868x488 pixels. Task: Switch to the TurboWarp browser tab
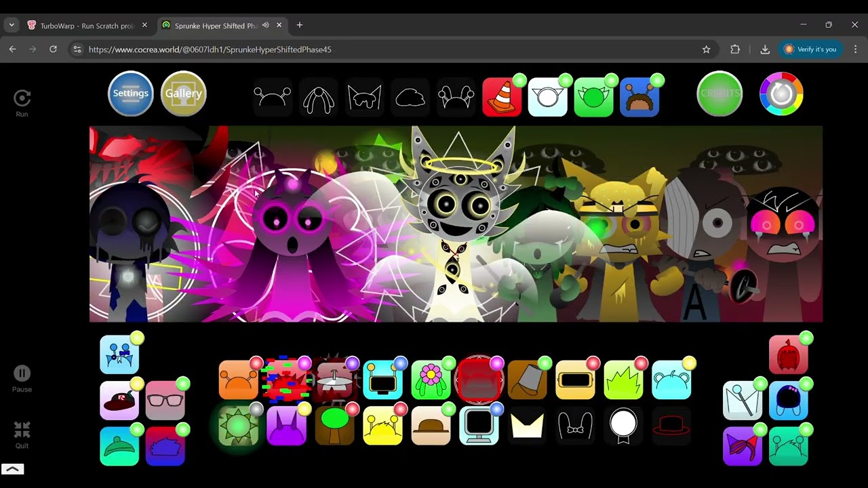click(88, 25)
